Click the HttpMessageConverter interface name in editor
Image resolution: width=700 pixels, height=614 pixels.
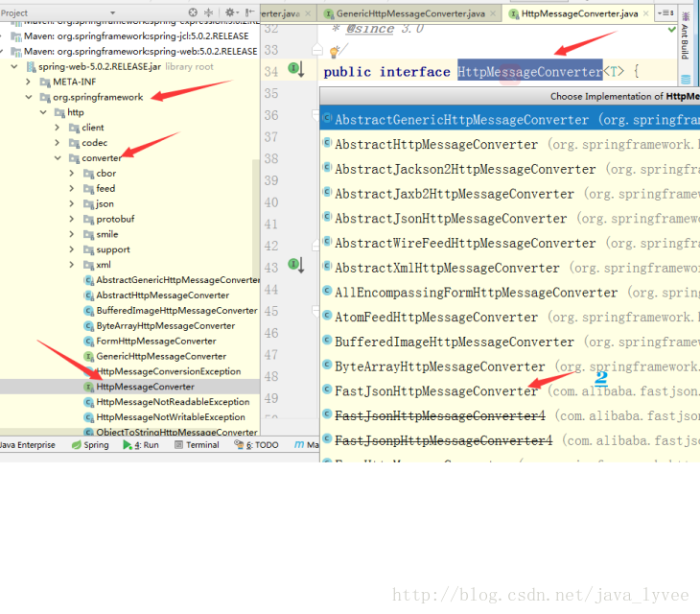530,71
